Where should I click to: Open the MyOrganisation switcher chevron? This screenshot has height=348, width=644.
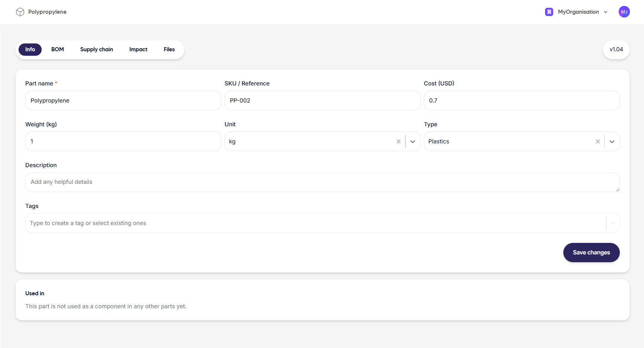coord(606,12)
